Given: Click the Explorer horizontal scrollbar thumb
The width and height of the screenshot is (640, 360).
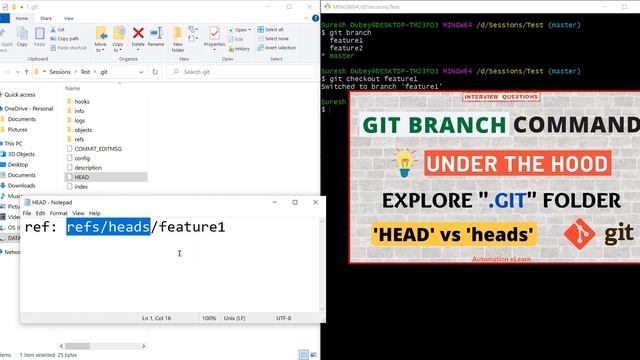Looking at the screenshot, I should [78, 346].
